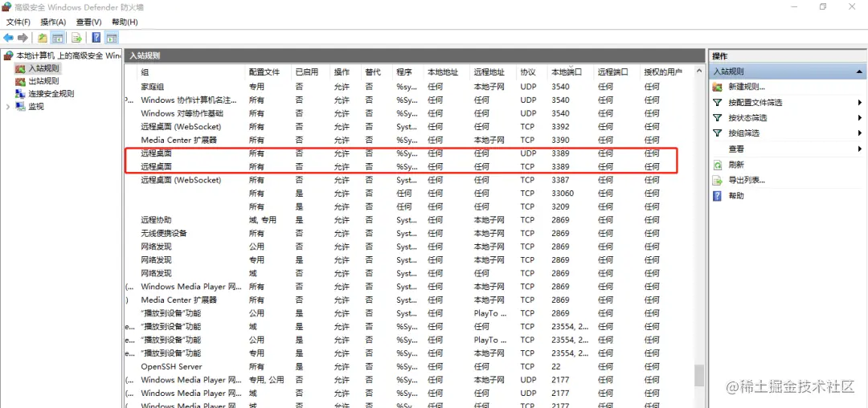
Task: Click the up one level folder icon
Action: coord(43,38)
